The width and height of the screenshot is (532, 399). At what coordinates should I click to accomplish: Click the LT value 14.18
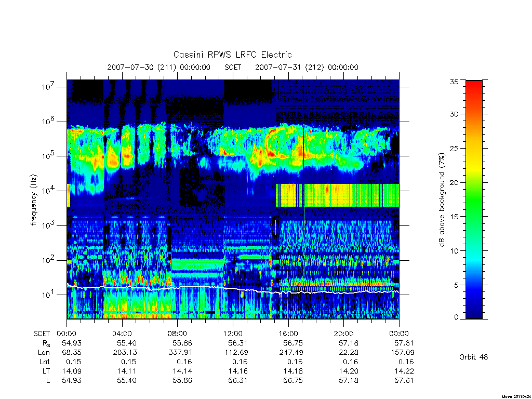(293, 371)
